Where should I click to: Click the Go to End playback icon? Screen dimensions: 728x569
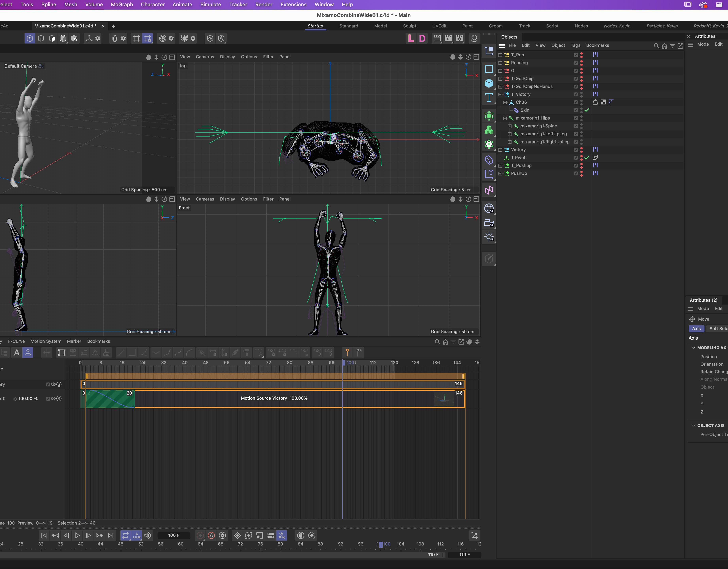pyautogui.click(x=110, y=535)
